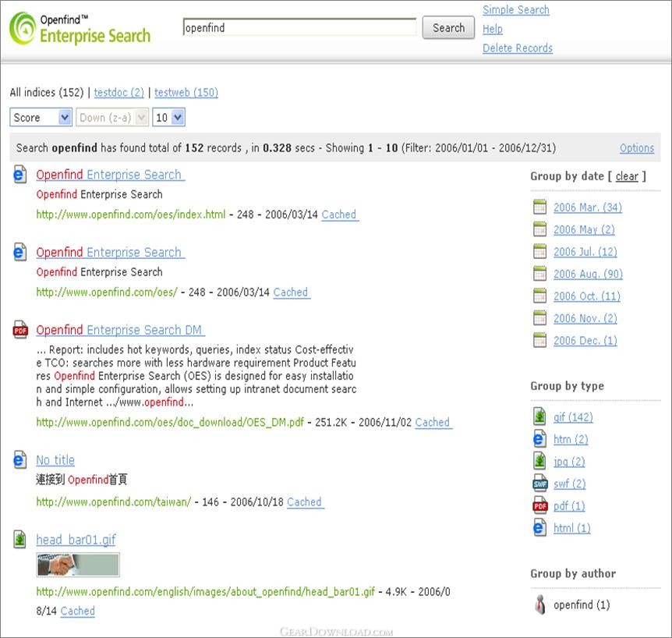Click calendar icon next to 2006 Dec.
Image resolution: width=672 pixels, height=638 pixels.
tap(539, 340)
